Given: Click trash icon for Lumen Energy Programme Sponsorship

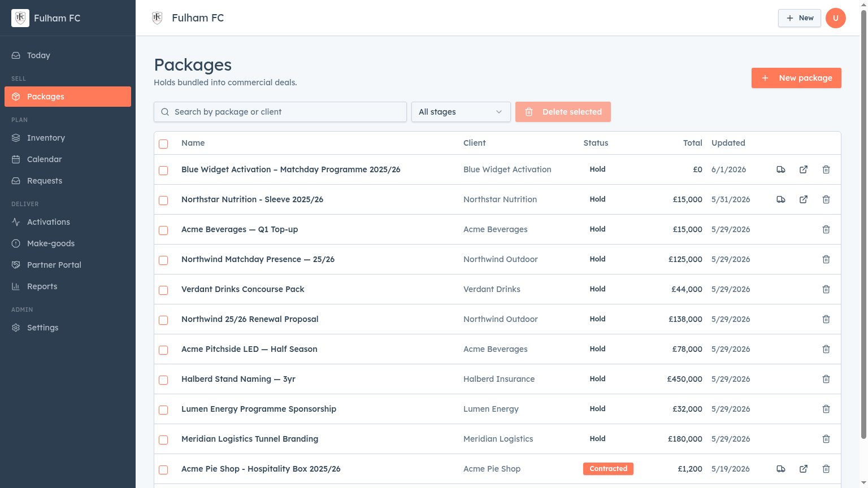Looking at the screenshot, I should click(x=826, y=409).
